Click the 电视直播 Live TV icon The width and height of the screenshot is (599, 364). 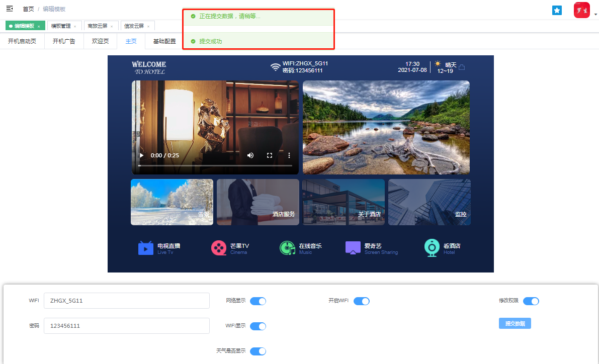pyautogui.click(x=146, y=248)
